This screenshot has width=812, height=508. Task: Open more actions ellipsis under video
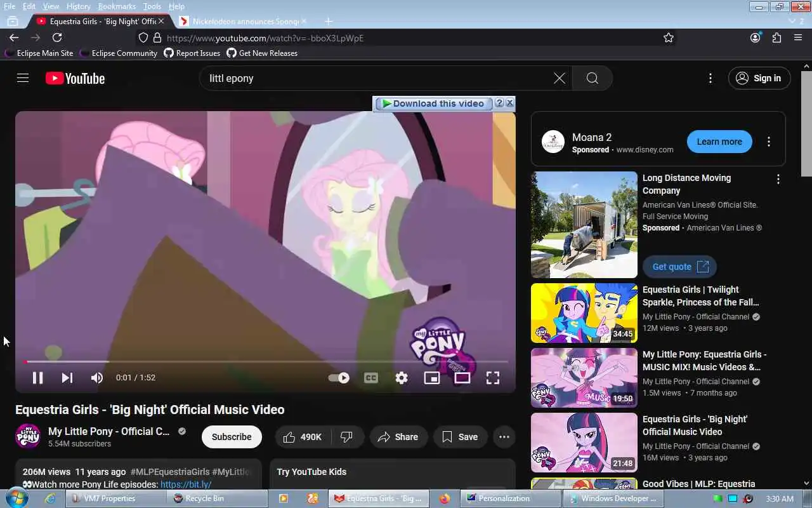pyautogui.click(x=504, y=437)
